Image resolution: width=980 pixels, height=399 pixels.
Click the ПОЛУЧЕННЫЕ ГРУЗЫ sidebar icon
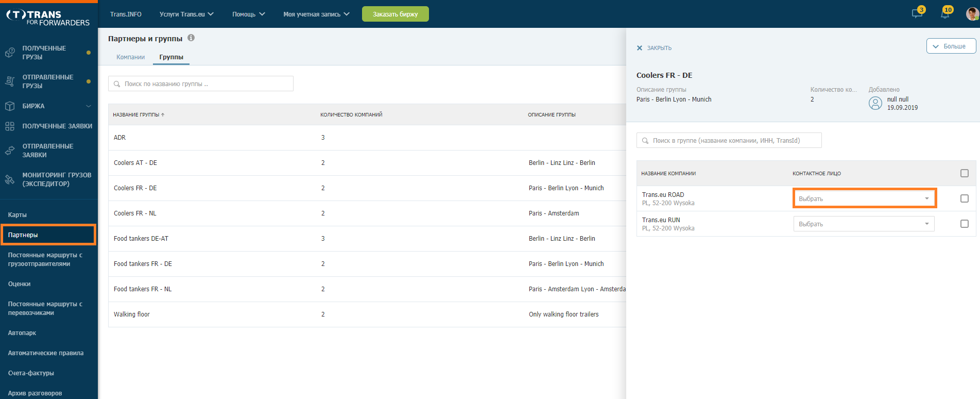point(10,53)
